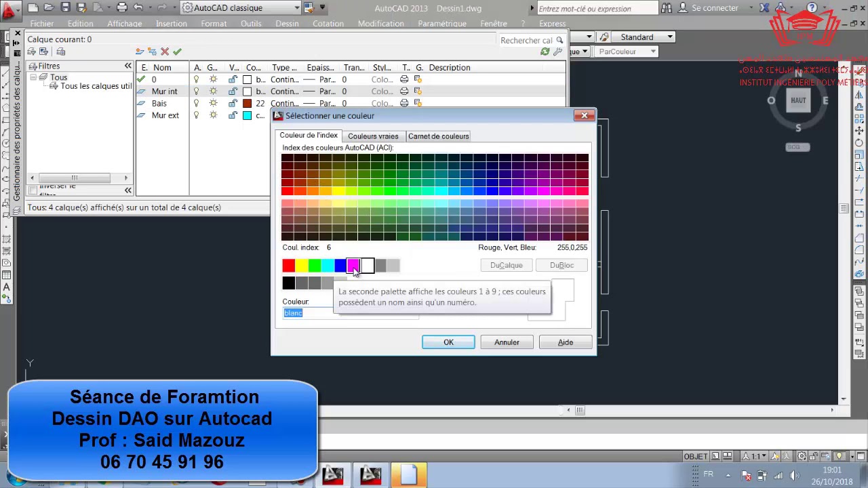Click the Couleur text input field

coord(350,312)
